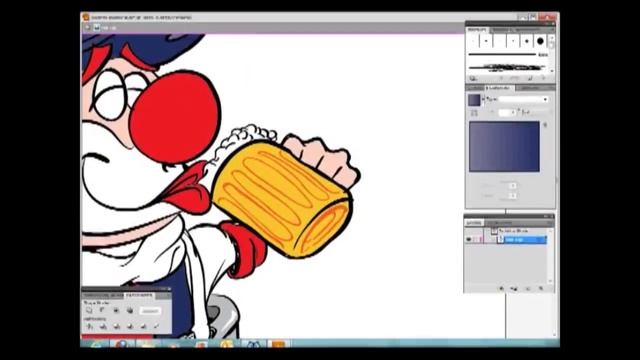
Task: Click Remove Brush Stroke icon in Brushes panel
Action: coord(501,78)
